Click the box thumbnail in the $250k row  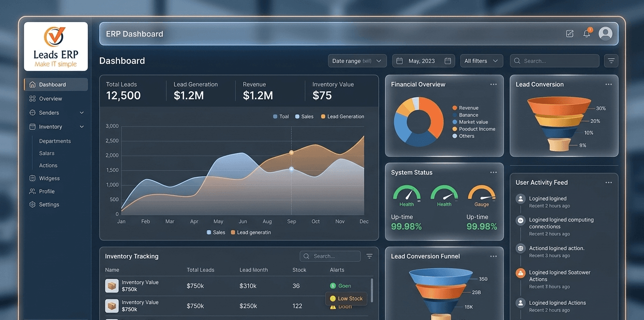click(x=112, y=306)
